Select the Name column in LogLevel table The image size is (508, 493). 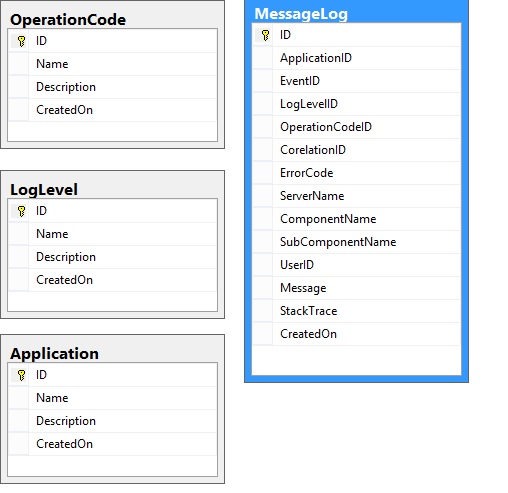pos(113,234)
